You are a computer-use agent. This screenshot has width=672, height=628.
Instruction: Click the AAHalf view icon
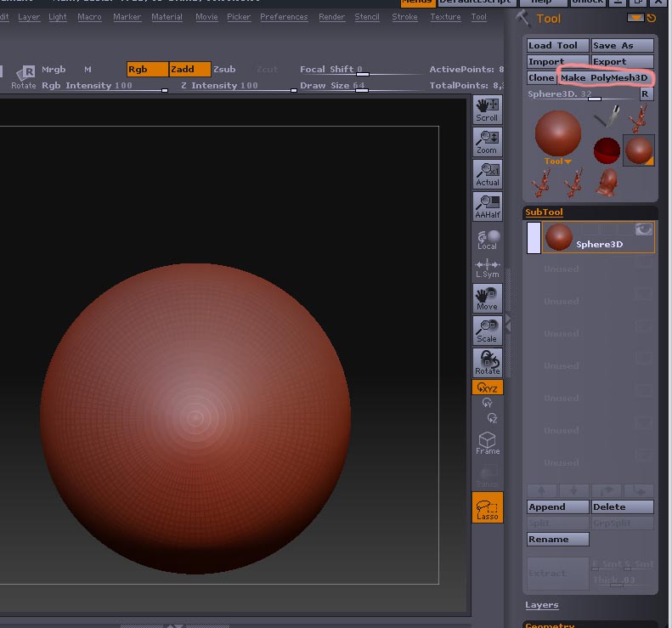coord(488,207)
